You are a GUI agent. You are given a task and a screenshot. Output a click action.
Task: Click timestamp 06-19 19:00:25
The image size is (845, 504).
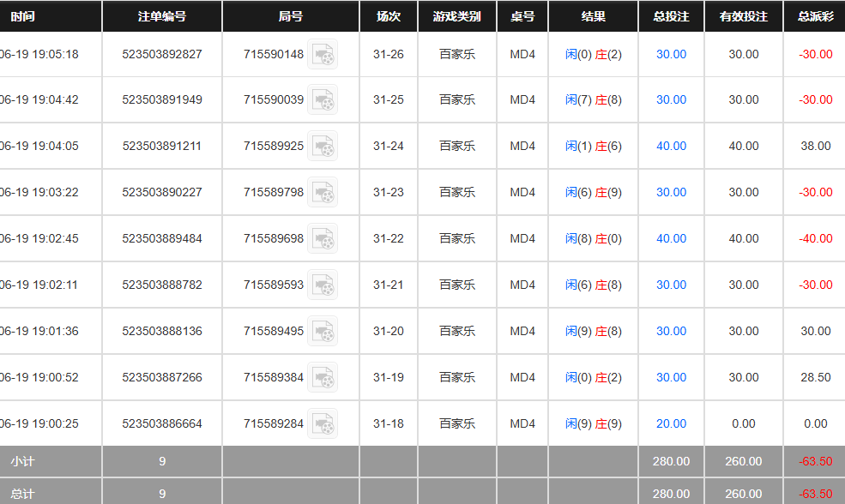(x=39, y=423)
